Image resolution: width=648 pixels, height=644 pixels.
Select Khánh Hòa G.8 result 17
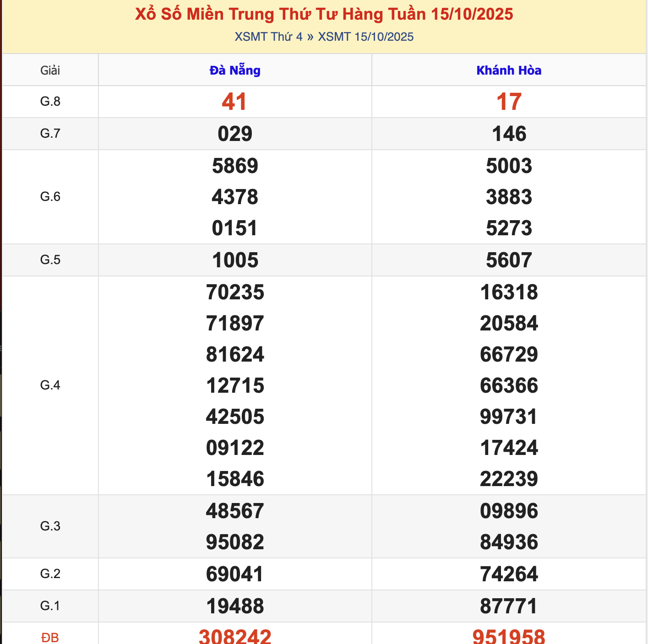click(509, 102)
